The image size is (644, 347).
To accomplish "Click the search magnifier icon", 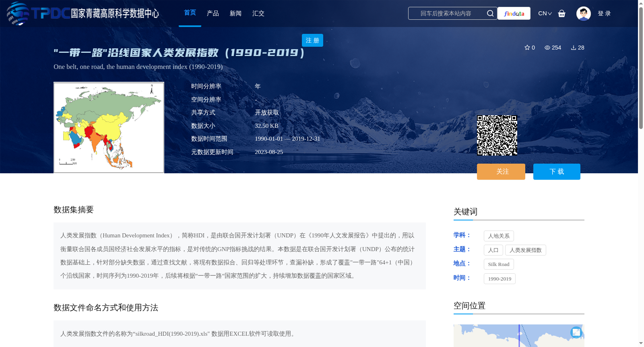I will click(x=490, y=13).
